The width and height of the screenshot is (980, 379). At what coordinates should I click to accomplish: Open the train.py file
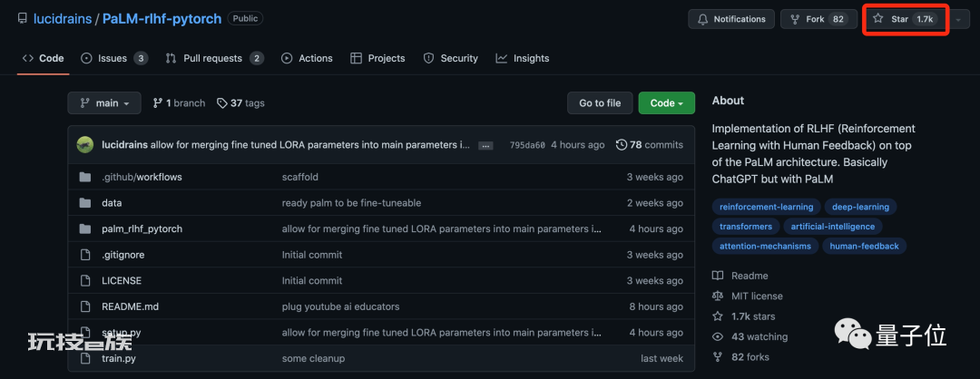[x=119, y=358]
